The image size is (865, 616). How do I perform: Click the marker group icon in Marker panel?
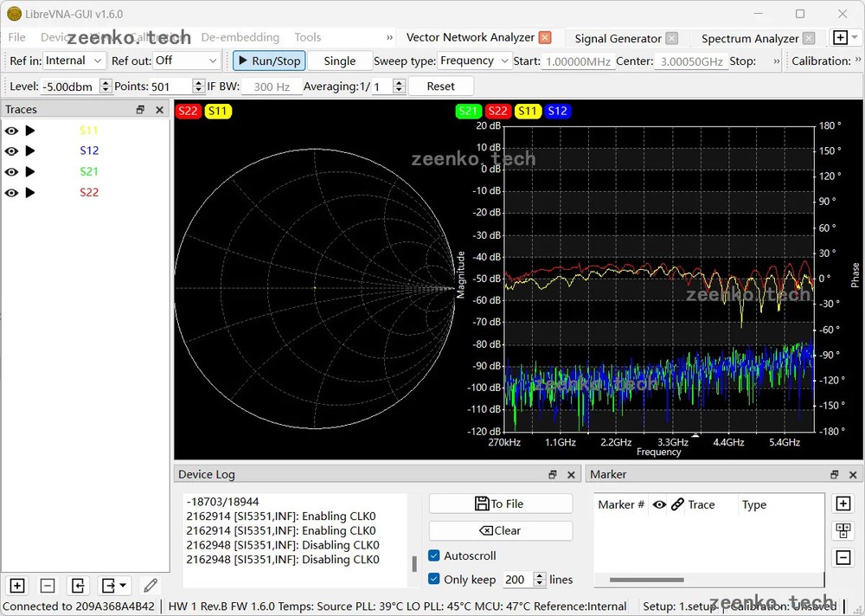click(x=843, y=529)
